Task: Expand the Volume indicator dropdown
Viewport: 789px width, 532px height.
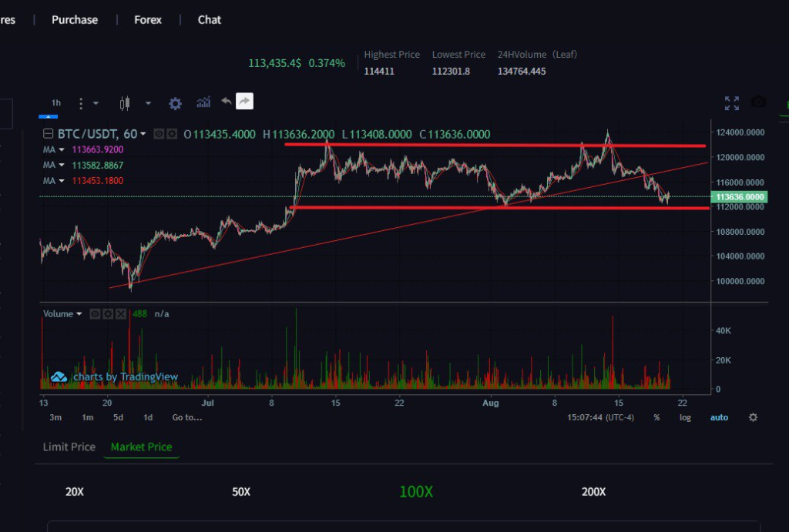Action: click(79, 314)
